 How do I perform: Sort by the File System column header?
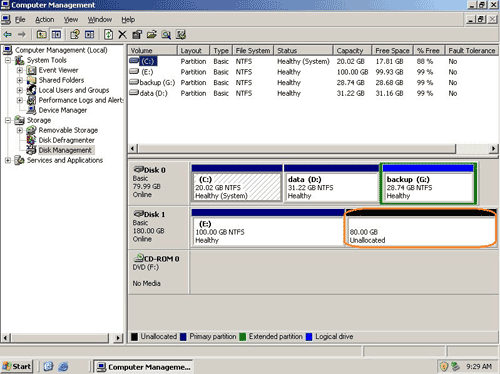coord(253,51)
